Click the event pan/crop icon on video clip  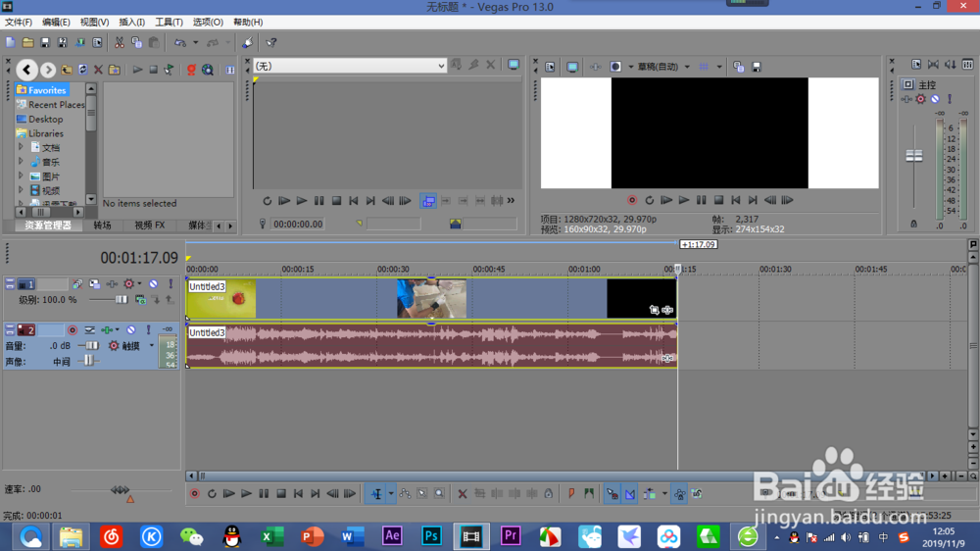pos(654,310)
